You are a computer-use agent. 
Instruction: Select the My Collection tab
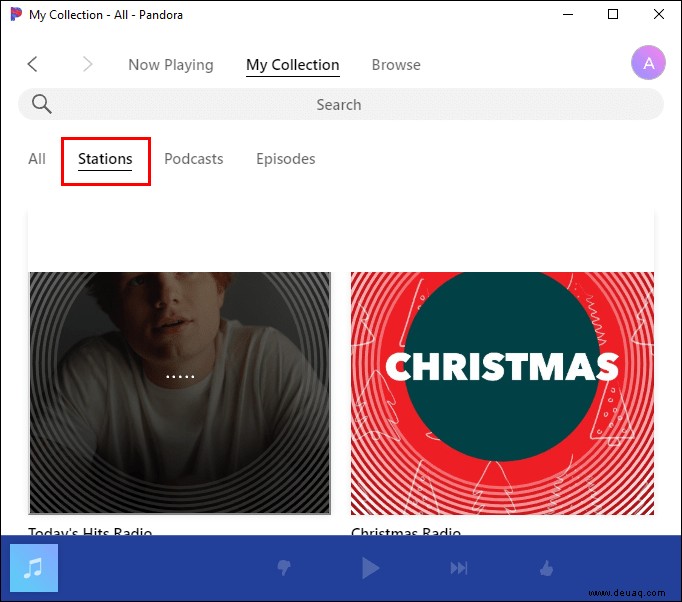point(293,65)
